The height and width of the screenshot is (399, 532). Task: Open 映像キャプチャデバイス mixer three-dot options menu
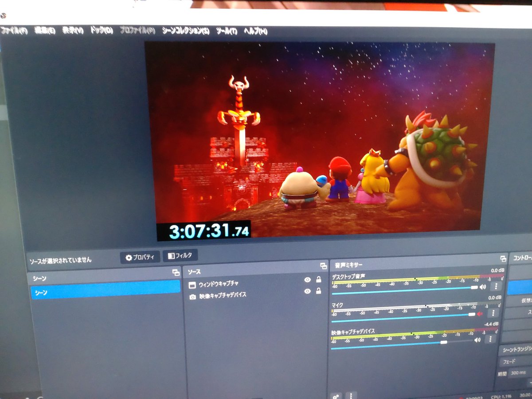click(x=490, y=339)
